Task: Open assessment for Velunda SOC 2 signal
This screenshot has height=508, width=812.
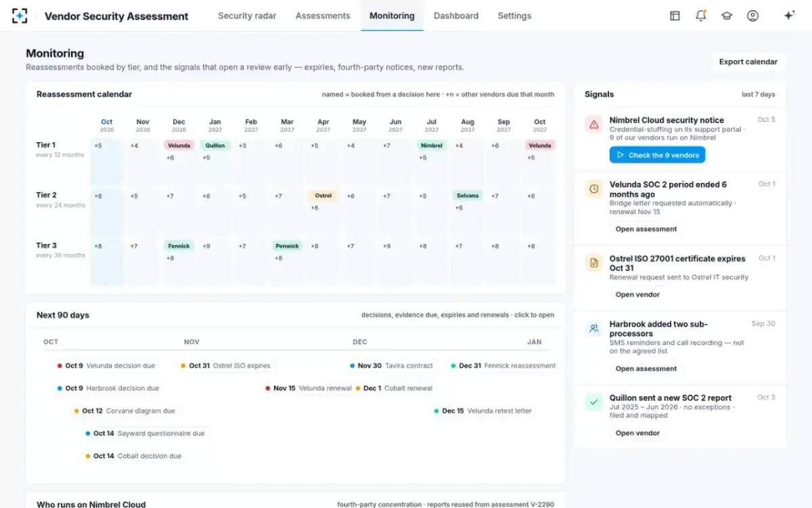Action: pos(646,229)
